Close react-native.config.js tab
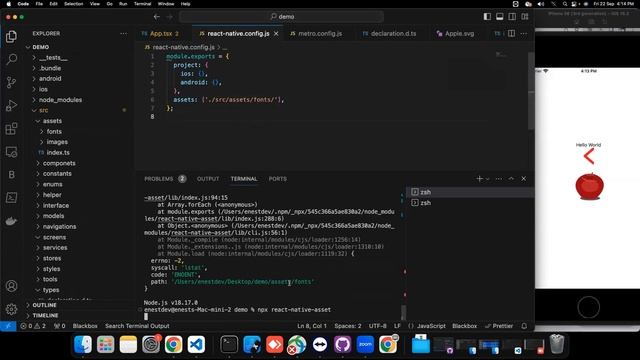The width and height of the screenshot is (640, 360). 276,33
